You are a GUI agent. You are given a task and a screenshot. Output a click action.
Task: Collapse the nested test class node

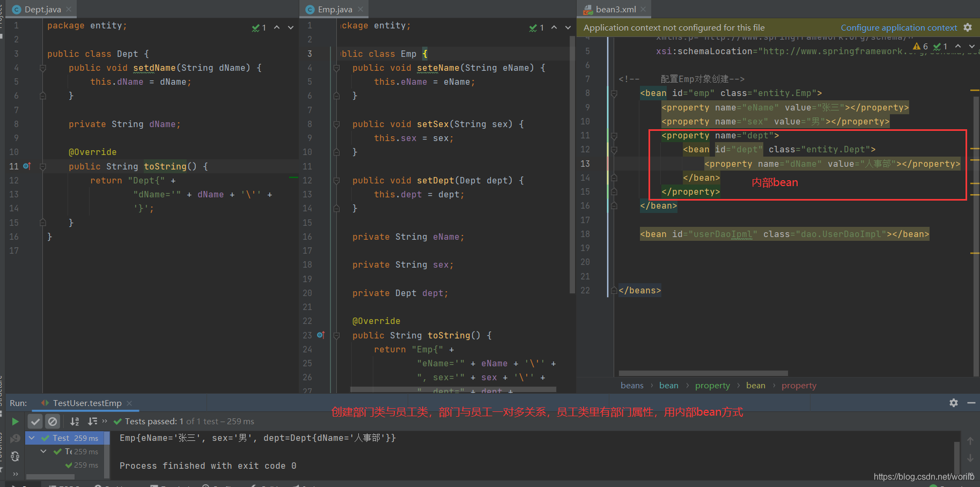pos(43,452)
